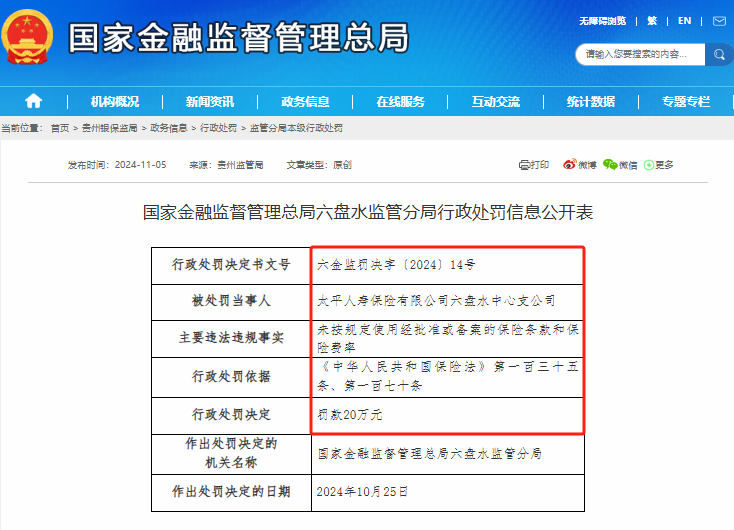
Task: Select label 行政处罚依据
Action: coord(231,376)
